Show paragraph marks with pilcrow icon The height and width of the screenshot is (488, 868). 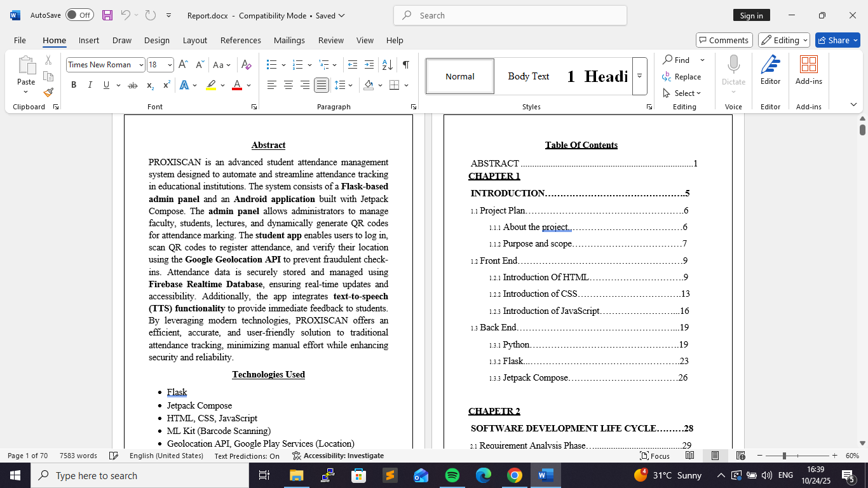(x=405, y=65)
